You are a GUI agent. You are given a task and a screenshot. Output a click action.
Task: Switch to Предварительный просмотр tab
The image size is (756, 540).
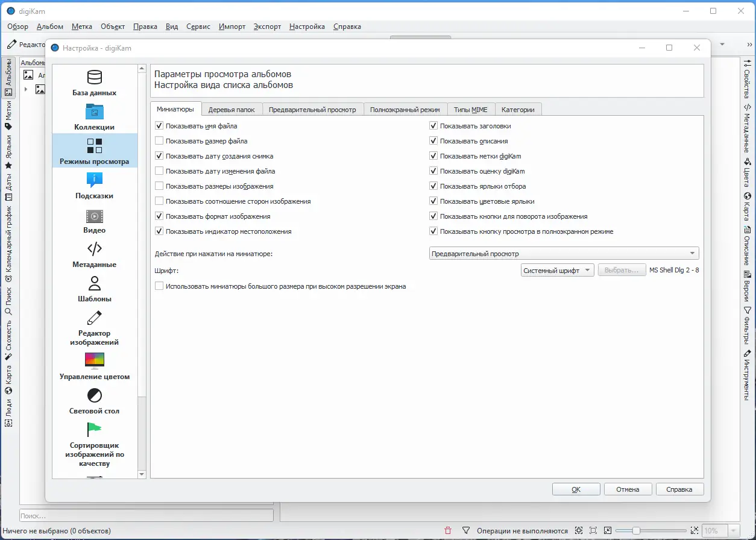[x=313, y=110]
